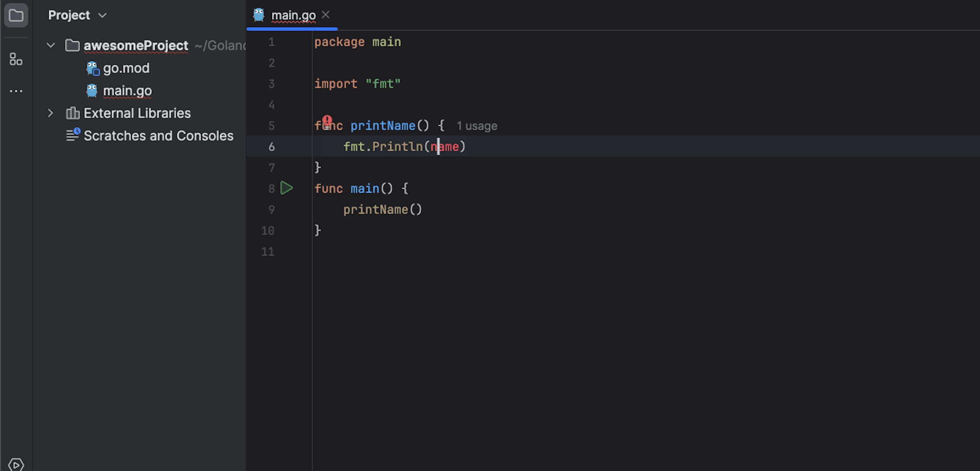Image resolution: width=980 pixels, height=471 pixels.
Task: Click the Scratches and Consoles icon
Action: coord(73,135)
